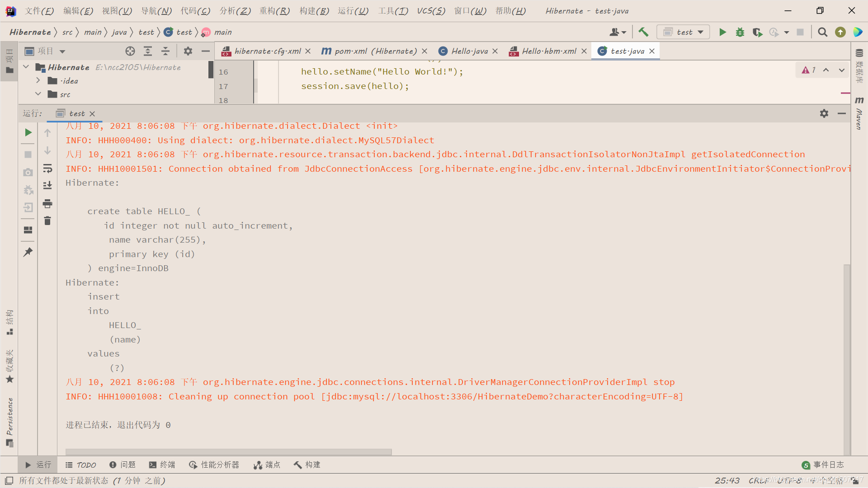Open the TODO tool window button
Screen dimensions: 868x488
[x=81, y=465]
